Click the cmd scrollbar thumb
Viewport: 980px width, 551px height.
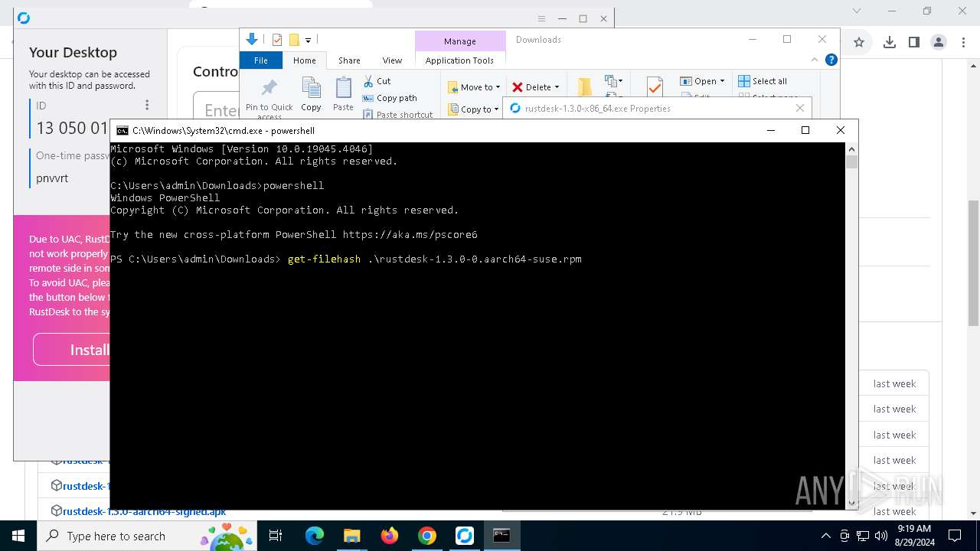851,161
